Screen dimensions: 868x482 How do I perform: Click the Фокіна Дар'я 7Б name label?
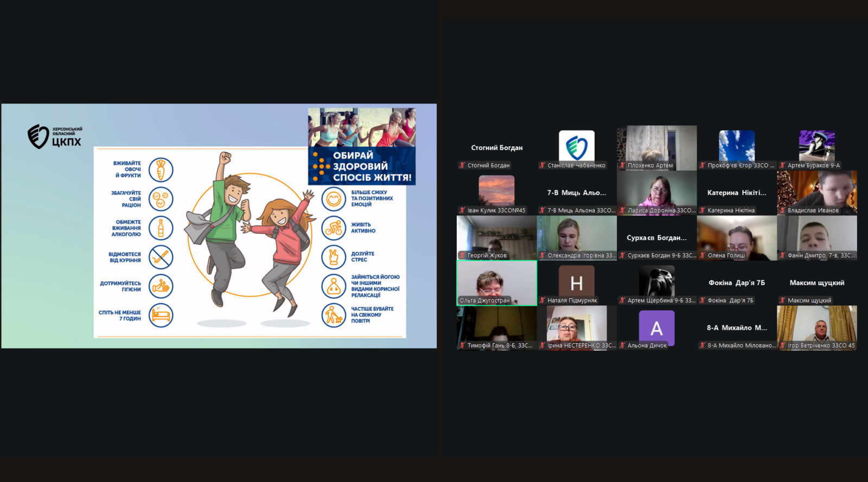coord(730,300)
